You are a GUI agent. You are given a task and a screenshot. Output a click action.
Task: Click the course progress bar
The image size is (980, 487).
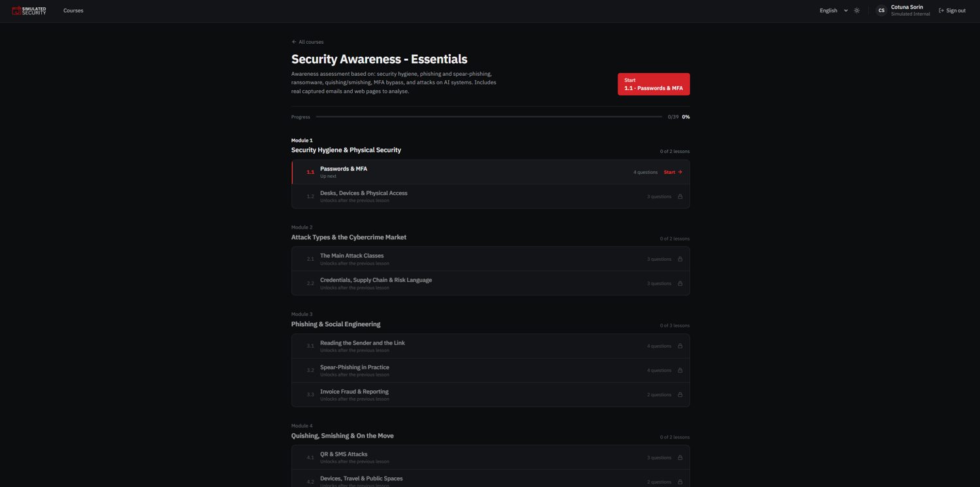[489, 117]
